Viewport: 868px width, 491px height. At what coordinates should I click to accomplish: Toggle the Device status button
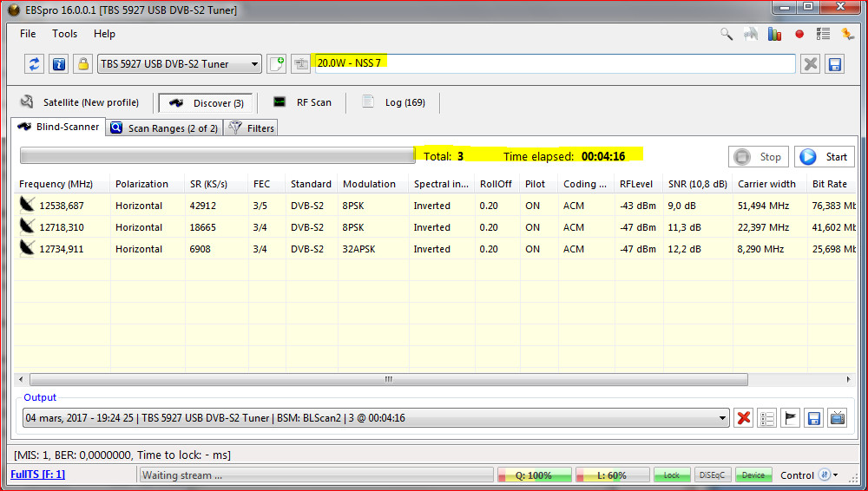tap(753, 475)
